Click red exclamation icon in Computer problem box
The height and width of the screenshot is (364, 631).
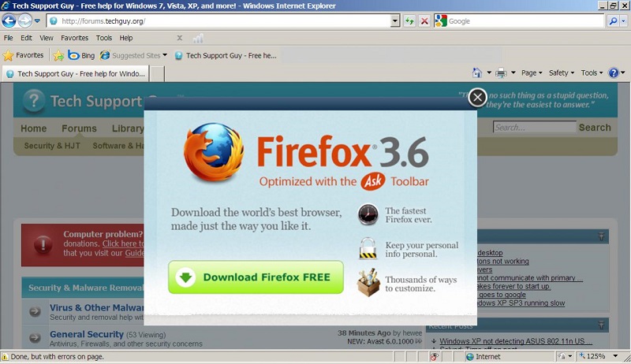[43, 244]
